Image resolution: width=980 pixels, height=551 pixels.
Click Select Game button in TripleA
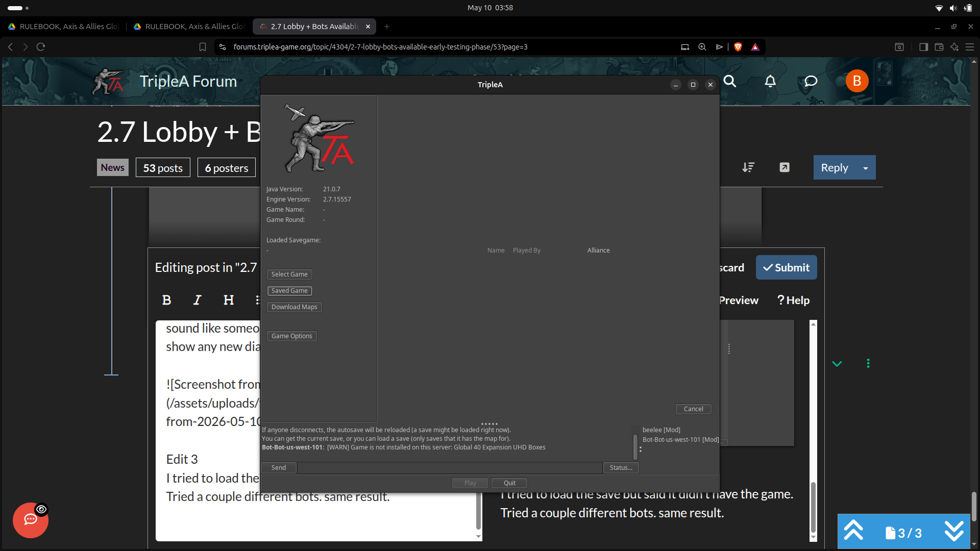[289, 274]
